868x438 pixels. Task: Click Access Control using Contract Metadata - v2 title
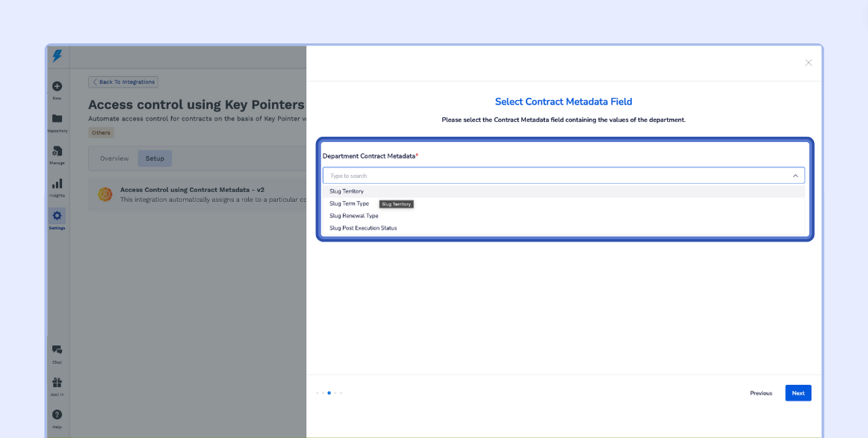192,189
